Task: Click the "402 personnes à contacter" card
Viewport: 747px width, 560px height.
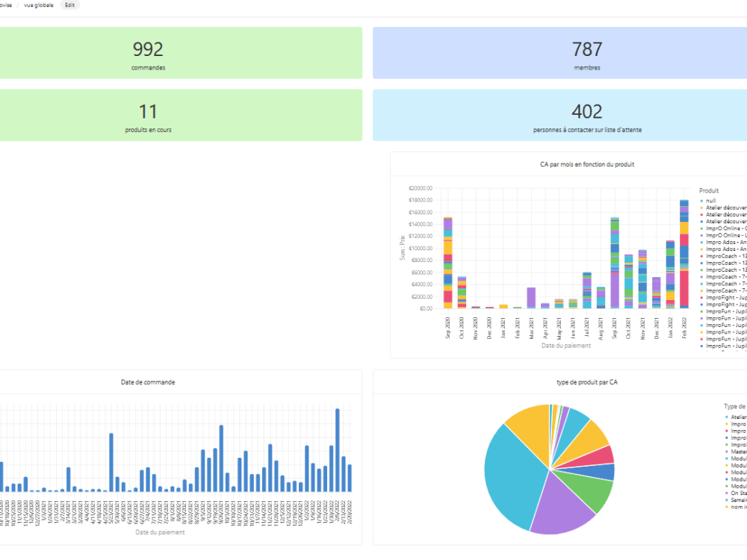Action: click(586, 115)
